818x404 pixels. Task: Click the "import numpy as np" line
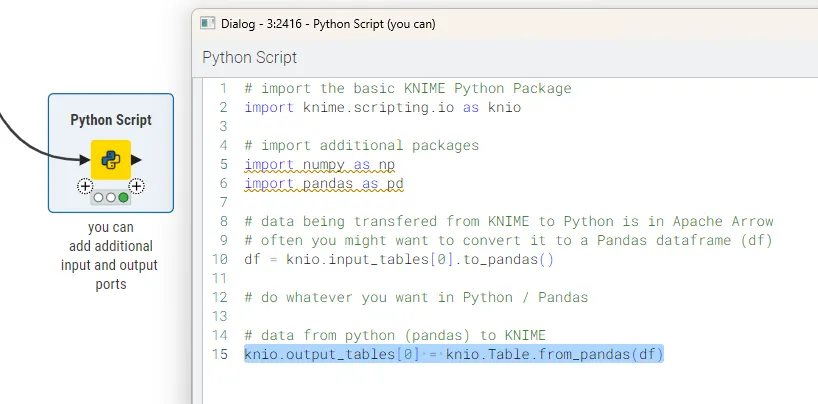coord(320,164)
